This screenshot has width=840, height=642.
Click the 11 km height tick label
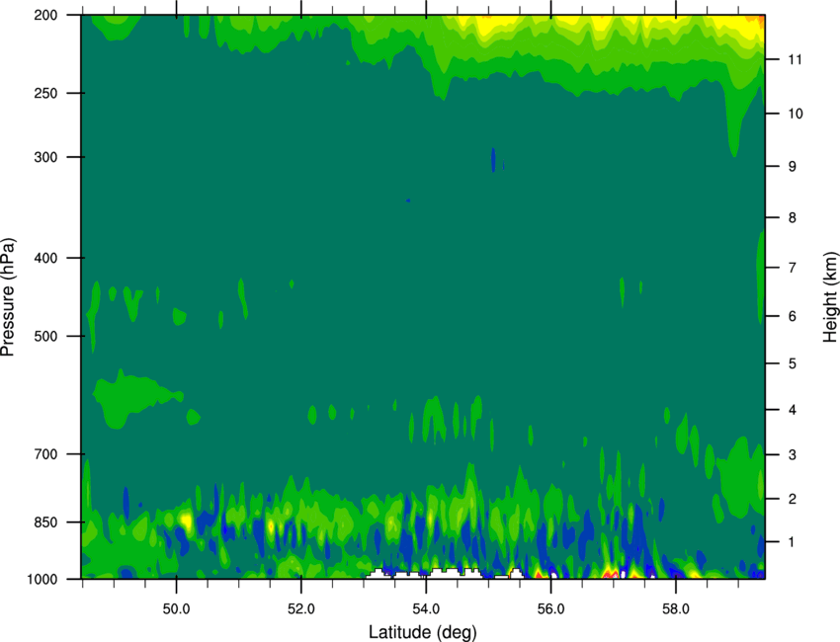[x=795, y=59]
